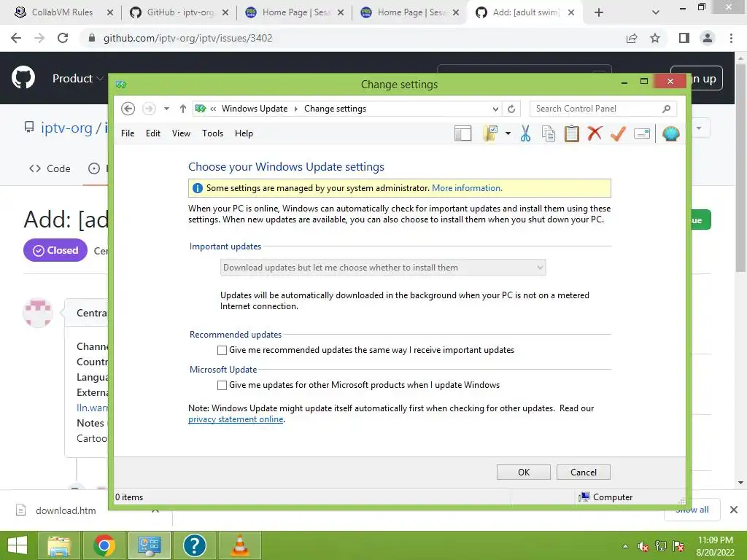Click the GitHub URL in address bar
The image size is (747, 560).
[187, 38]
